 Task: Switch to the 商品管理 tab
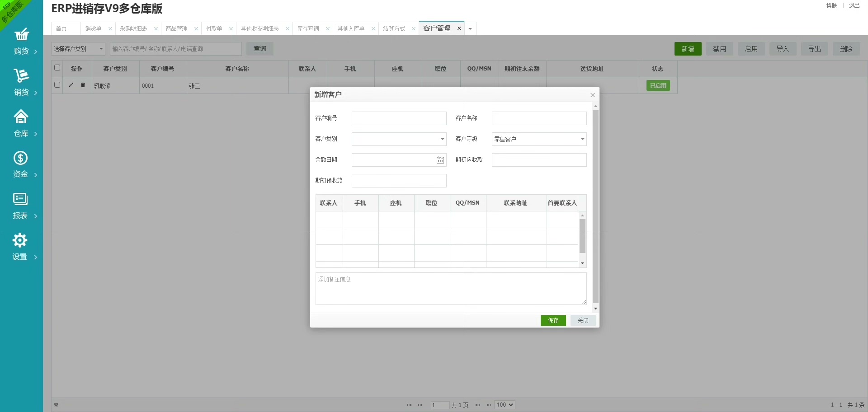176,28
